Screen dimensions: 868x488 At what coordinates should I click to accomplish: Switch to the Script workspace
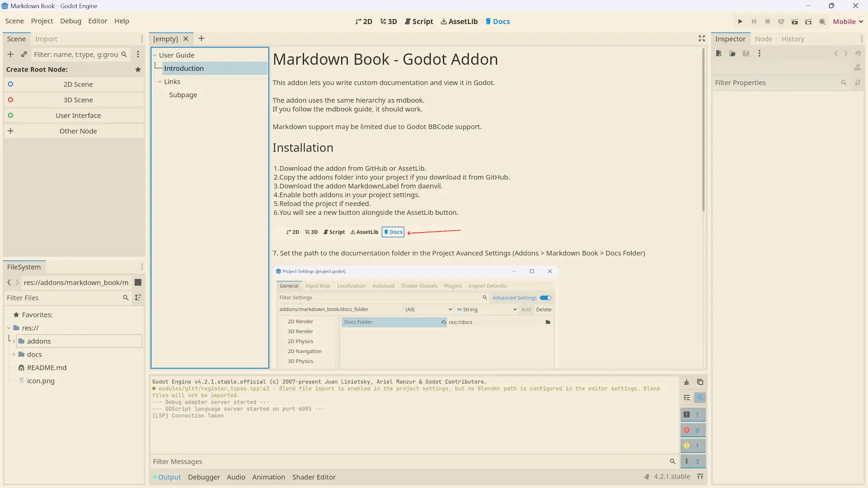coord(419,21)
